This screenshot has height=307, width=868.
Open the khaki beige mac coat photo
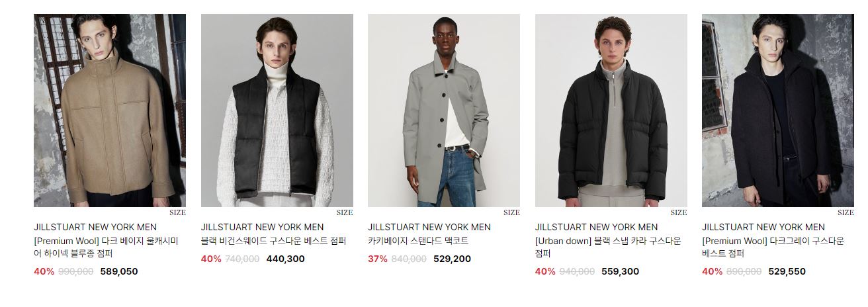(x=444, y=110)
